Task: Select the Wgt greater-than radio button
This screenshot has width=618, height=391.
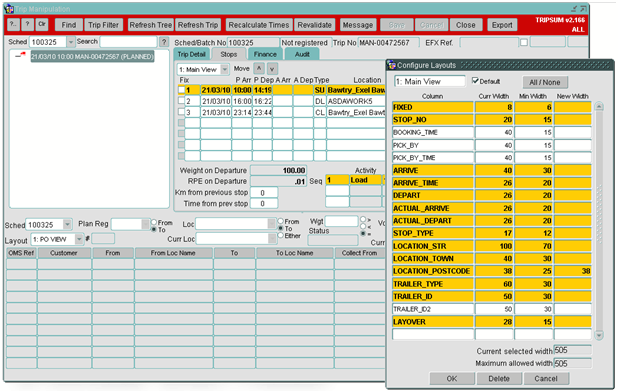Action: pos(363,219)
